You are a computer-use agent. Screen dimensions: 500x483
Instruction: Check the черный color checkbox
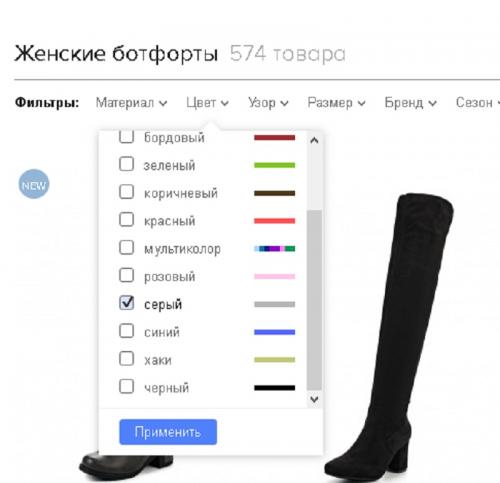point(127,386)
